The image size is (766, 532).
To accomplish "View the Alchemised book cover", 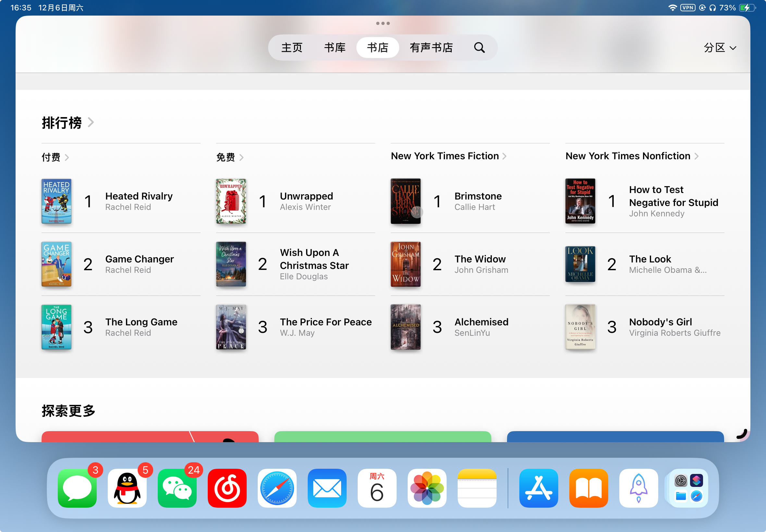I will pos(405,327).
